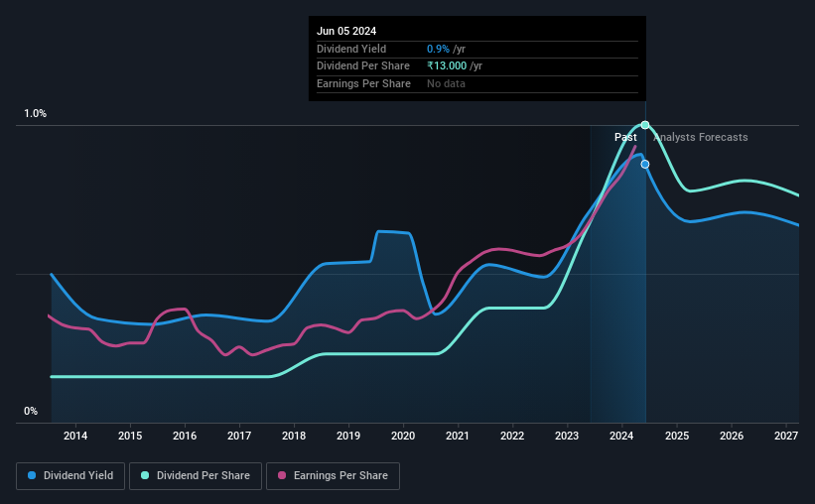Select the blue Dividend Yield data point marker
This screenshot has width=815, height=504.
tap(645, 164)
